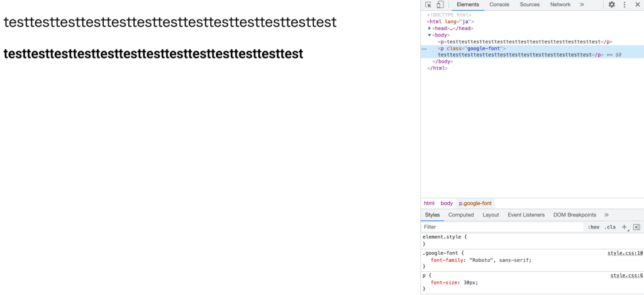644x295 pixels.
Task: Open the style.css:10 source link
Action: pos(625,253)
